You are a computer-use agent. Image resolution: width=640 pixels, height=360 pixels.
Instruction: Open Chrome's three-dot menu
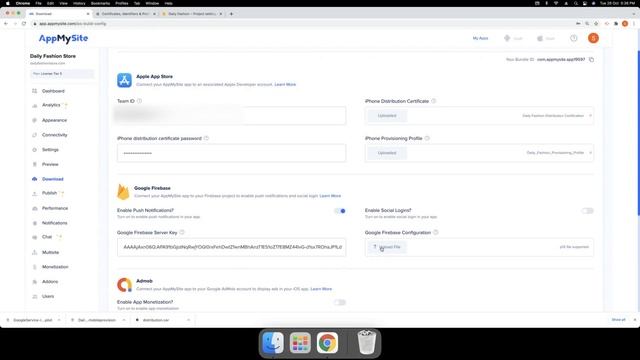pos(634,24)
